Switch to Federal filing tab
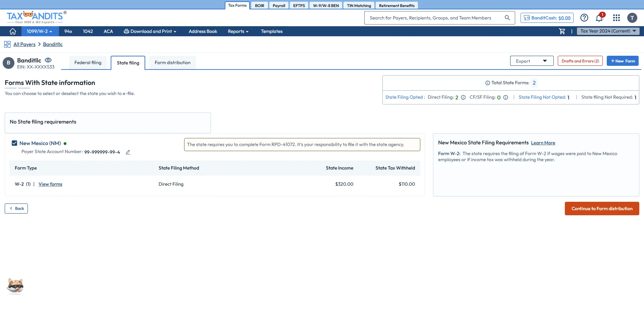 pyautogui.click(x=88, y=62)
